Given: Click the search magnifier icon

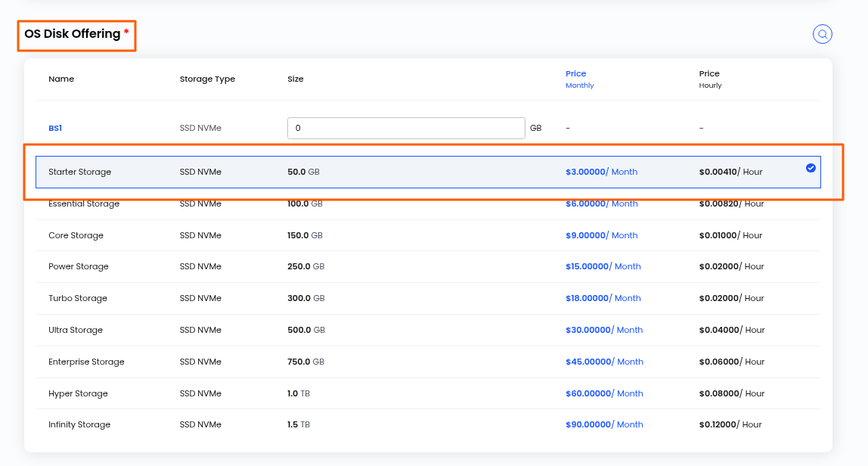Looking at the screenshot, I should click(822, 34).
